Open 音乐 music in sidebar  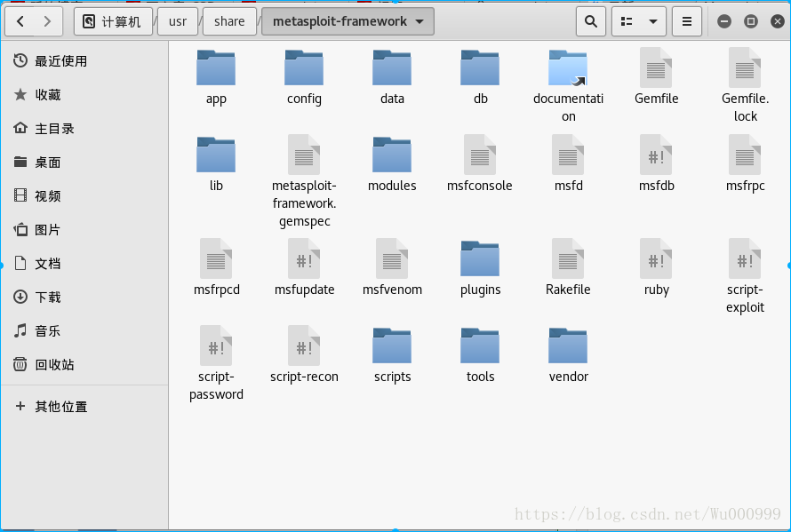pyautogui.click(x=84, y=330)
